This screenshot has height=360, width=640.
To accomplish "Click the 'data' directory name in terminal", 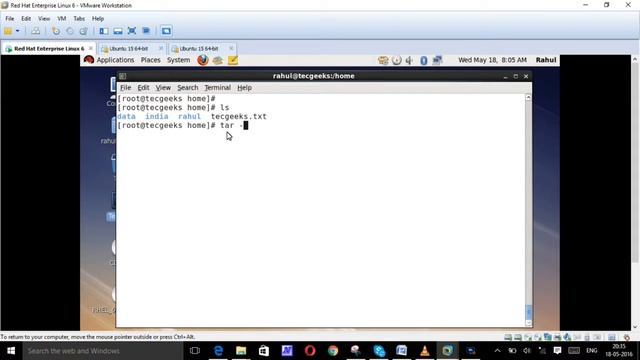I will click(x=127, y=117).
